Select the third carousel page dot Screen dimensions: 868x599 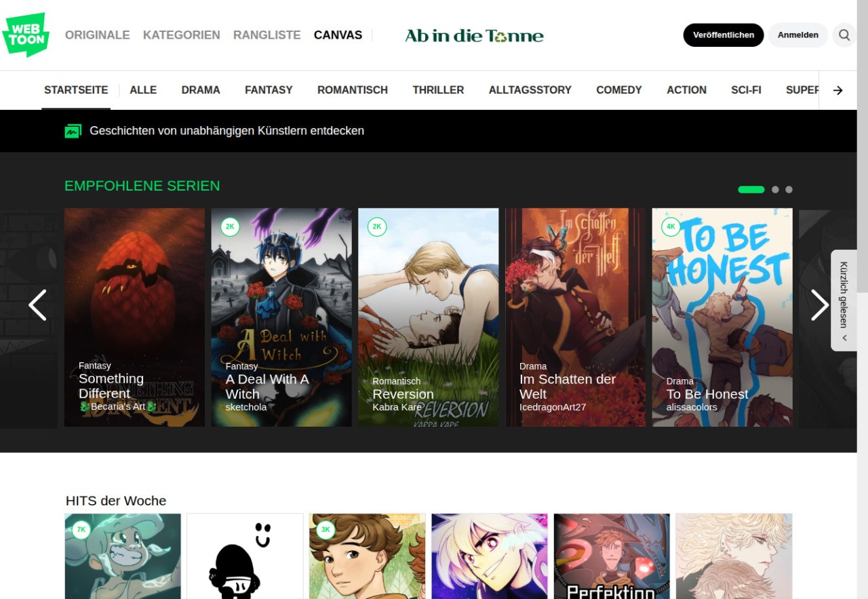coord(789,190)
